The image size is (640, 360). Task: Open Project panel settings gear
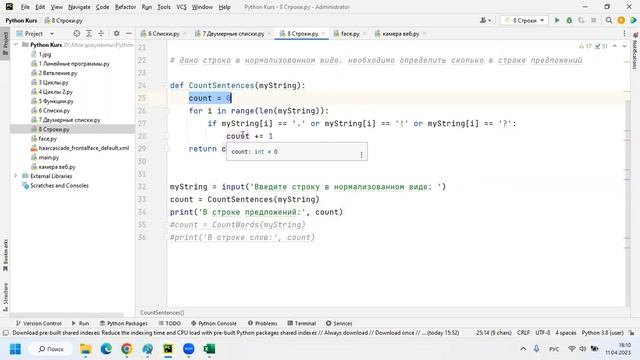point(117,33)
